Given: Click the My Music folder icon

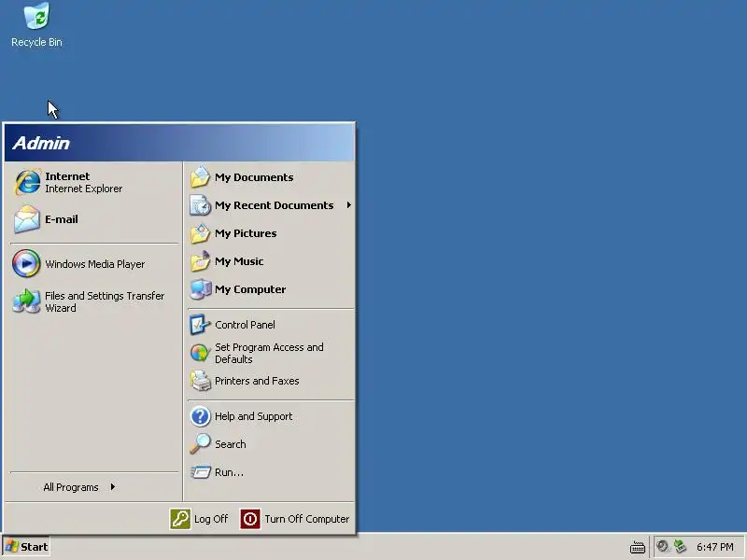Looking at the screenshot, I should (200, 261).
